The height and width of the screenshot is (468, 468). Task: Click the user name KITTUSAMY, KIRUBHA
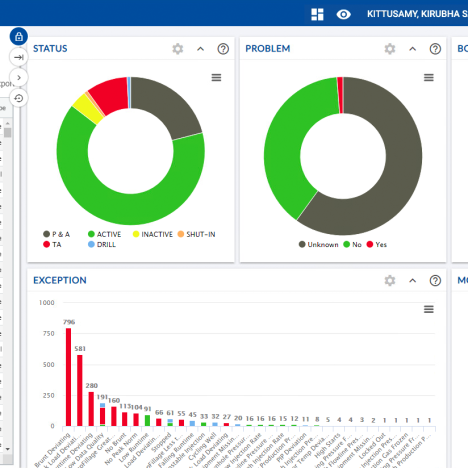click(413, 14)
